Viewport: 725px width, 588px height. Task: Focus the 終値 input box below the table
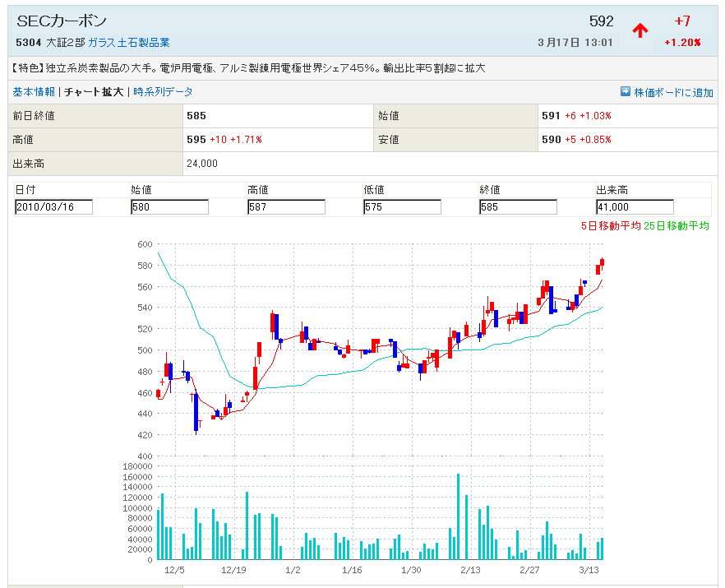point(518,207)
